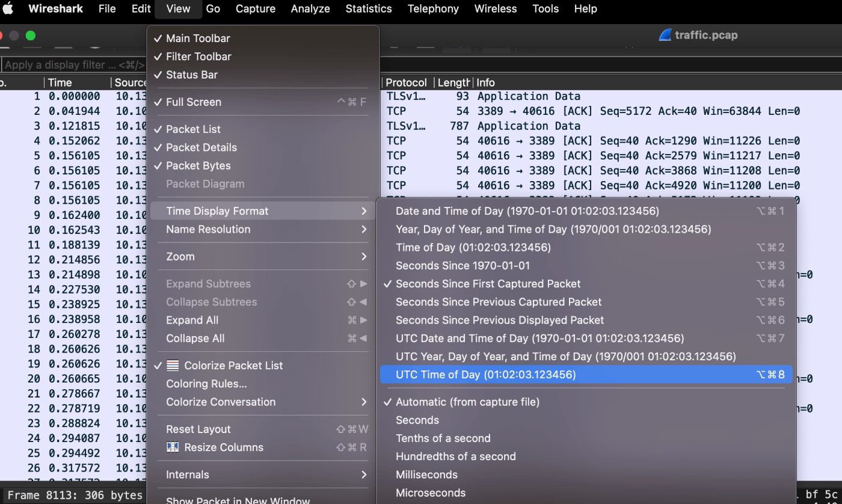Open the Apple menu
This screenshot has height=504, width=842.
click(8, 8)
